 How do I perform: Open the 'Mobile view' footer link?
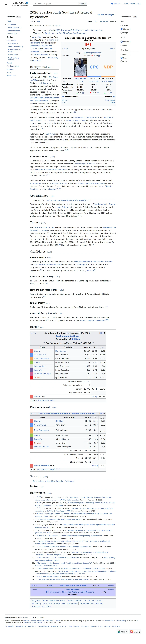tap(115, 626)
